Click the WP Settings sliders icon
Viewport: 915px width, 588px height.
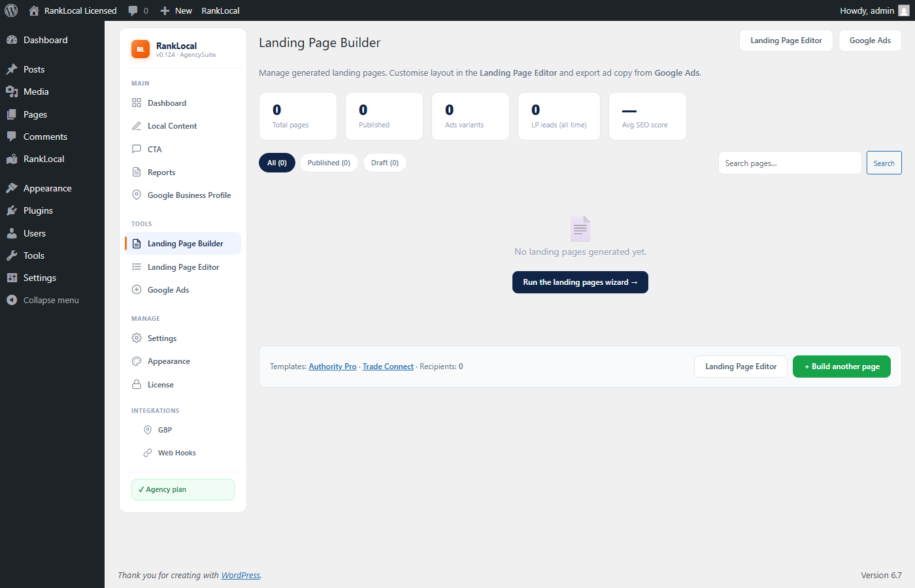[12, 278]
